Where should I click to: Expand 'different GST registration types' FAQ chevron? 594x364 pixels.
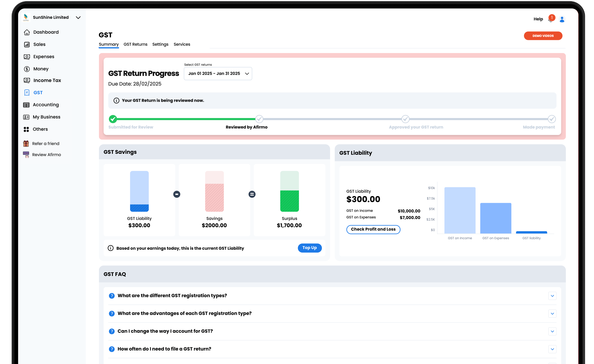pyautogui.click(x=552, y=296)
